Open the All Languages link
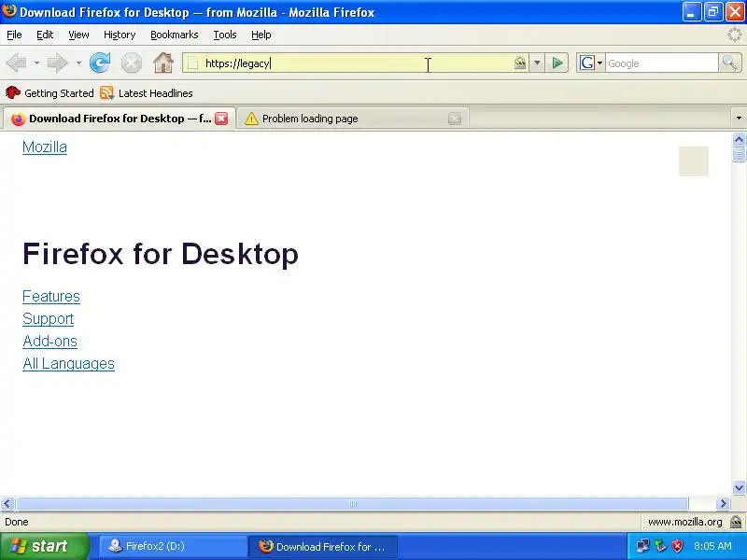Screen dimensions: 747x560 click(x=68, y=363)
